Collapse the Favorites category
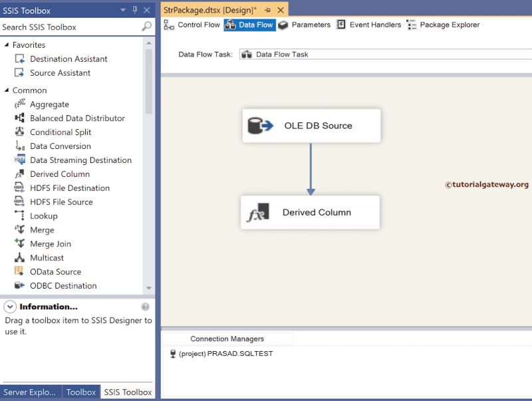Screen dimensions: 532x401 click(7, 45)
